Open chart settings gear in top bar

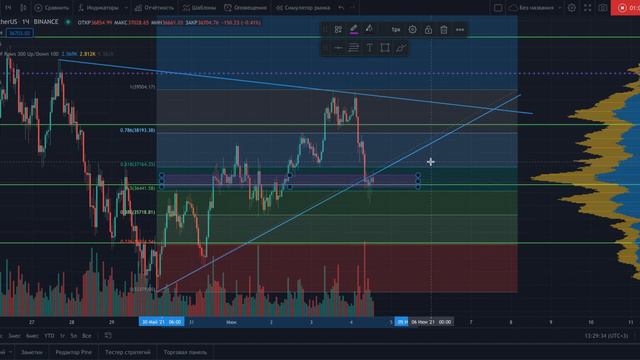tap(572, 8)
